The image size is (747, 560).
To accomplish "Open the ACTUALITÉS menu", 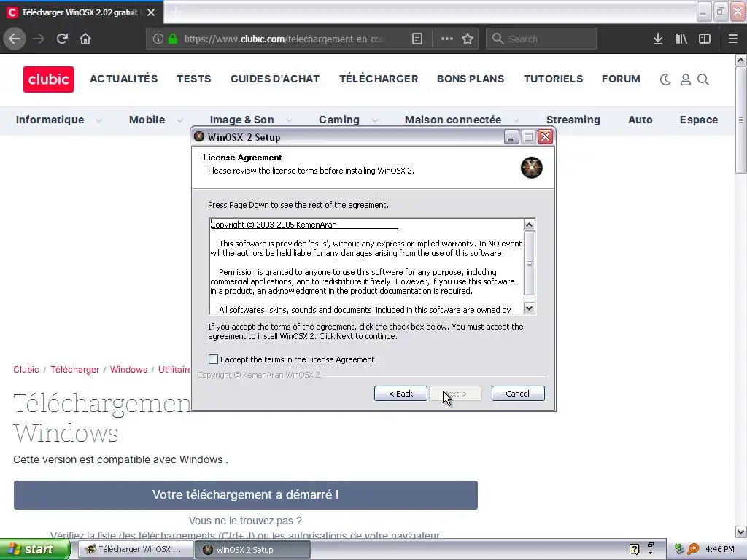I will tap(124, 79).
